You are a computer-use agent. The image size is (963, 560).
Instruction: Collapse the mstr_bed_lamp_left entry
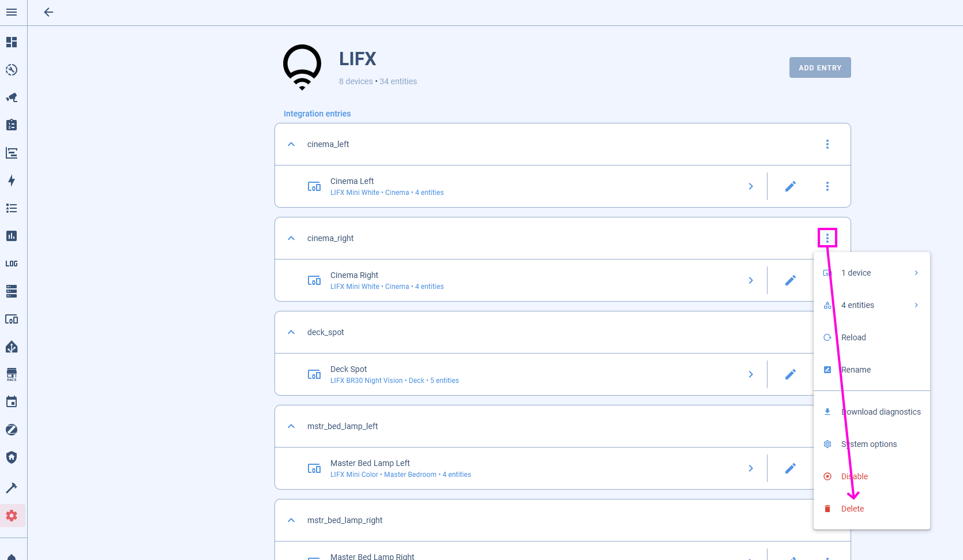[x=291, y=426]
